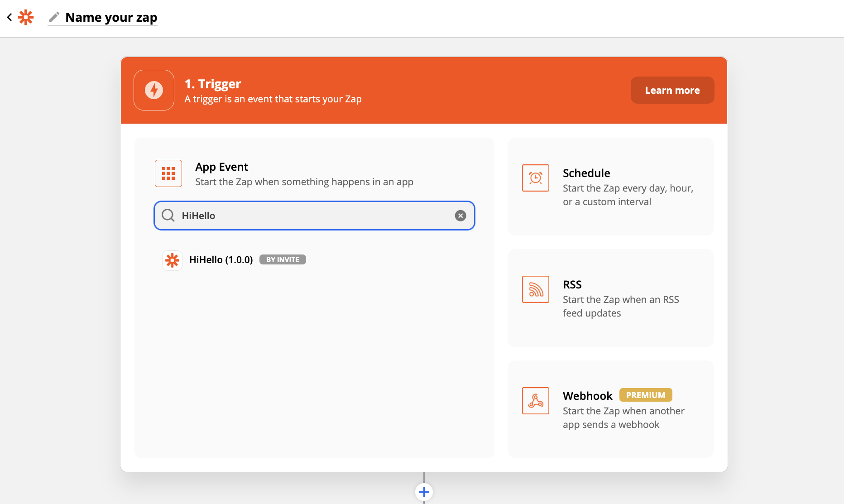Click the RSS feed icon
Viewport: 844px width, 504px height.
(x=536, y=289)
